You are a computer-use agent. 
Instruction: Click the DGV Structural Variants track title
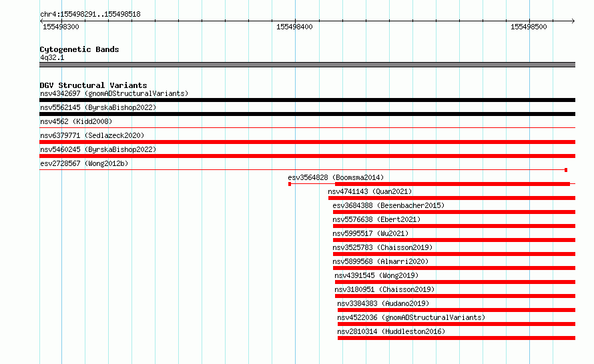coord(93,85)
